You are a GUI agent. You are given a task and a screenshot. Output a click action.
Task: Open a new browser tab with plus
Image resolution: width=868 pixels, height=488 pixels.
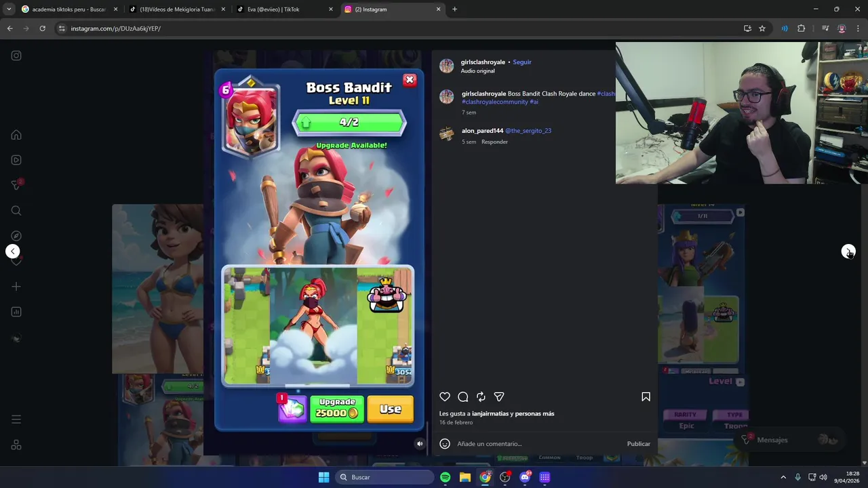point(454,9)
